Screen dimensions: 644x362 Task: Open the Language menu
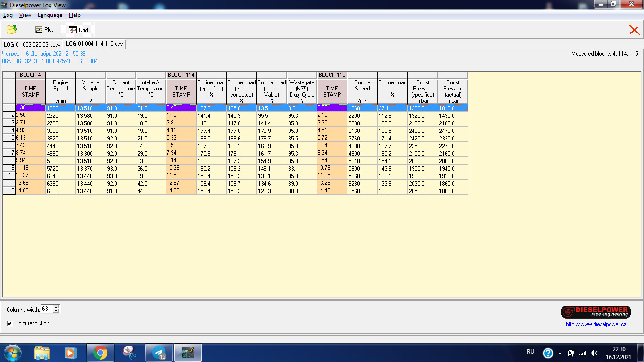click(50, 15)
